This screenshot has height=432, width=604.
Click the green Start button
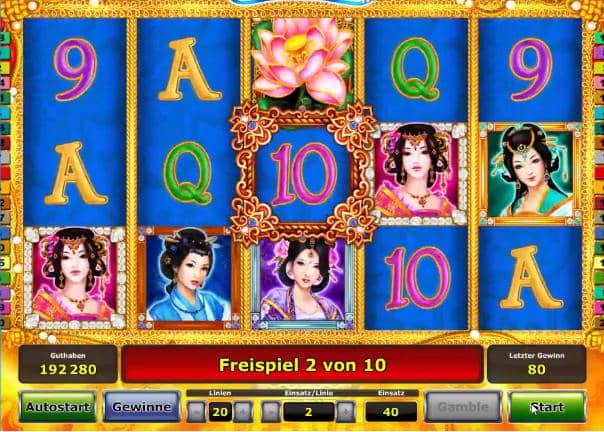click(547, 407)
